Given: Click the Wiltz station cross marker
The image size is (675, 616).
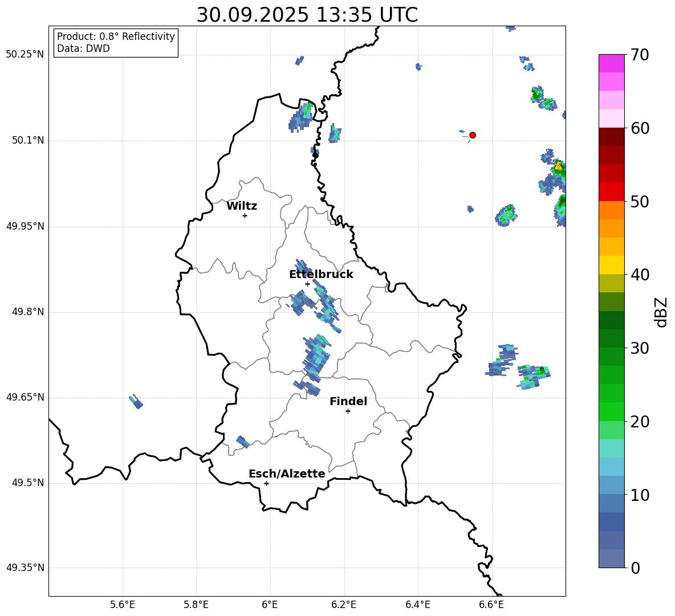Looking at the screenshot, I should coord(245,215).
